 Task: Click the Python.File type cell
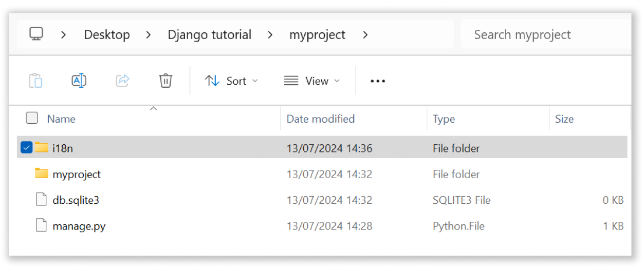point(458,225)
